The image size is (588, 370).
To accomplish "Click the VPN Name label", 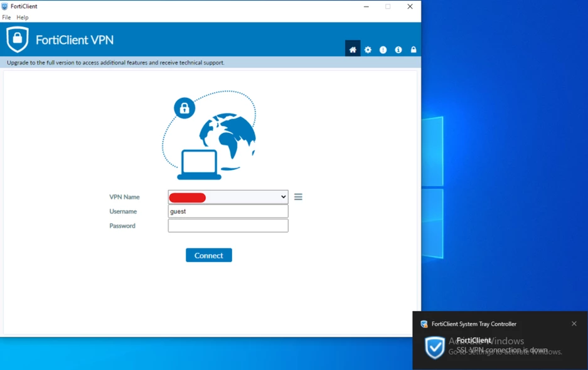I will (124, 197).
